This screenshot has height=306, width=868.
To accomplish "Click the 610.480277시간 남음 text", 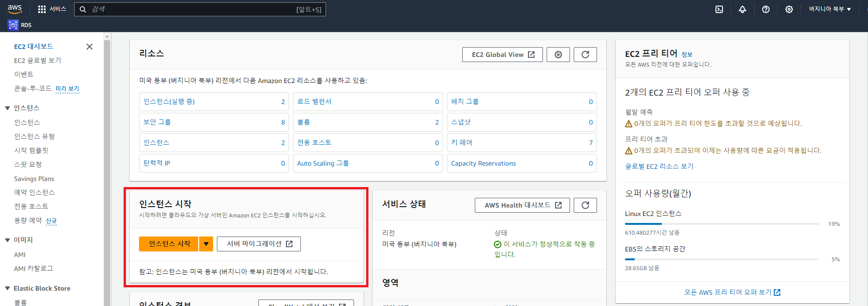I will click(x=652, y=233).
